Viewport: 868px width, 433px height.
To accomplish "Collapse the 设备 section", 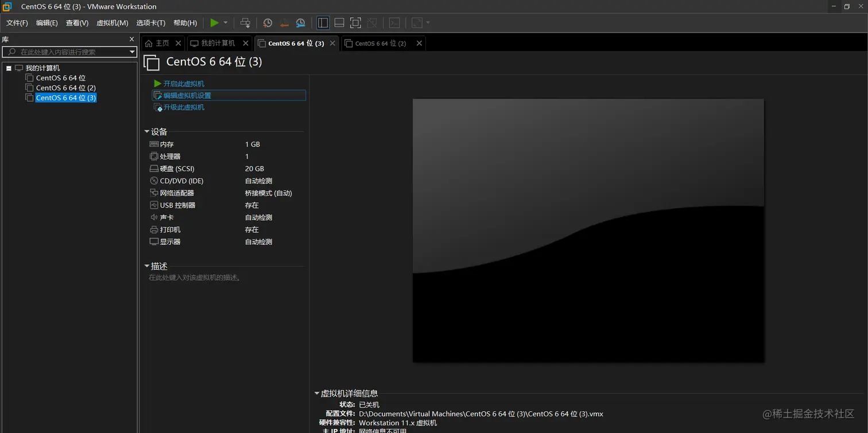I will click(x=147, y=132).
